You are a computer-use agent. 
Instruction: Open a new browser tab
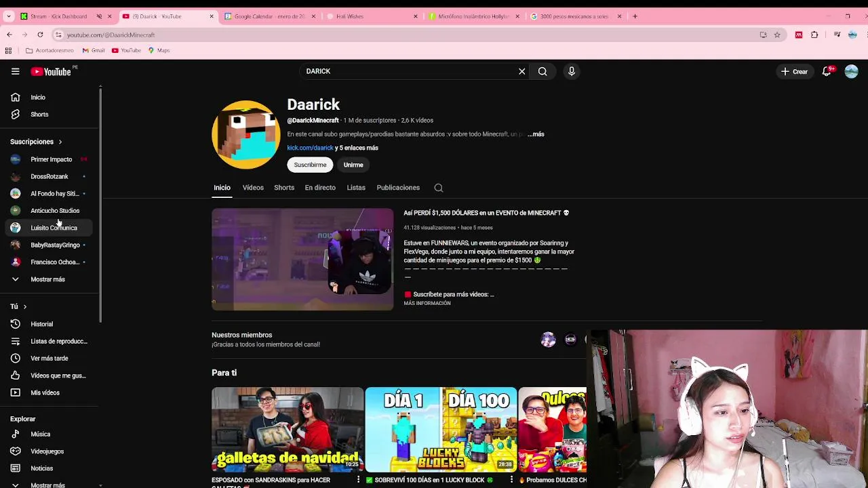(635, 16)
